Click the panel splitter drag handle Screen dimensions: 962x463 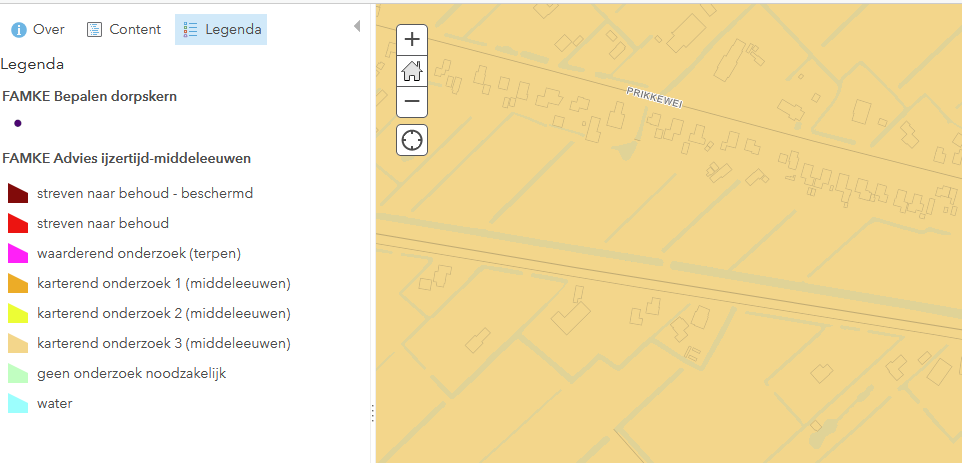(x=372, y=413)
